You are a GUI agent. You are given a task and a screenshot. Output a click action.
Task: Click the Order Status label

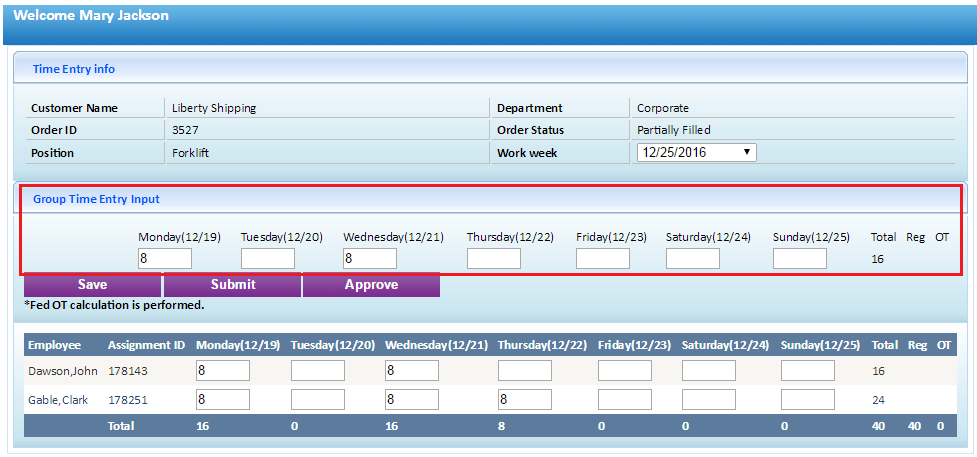pyautogui.click(x=530, y=130)
